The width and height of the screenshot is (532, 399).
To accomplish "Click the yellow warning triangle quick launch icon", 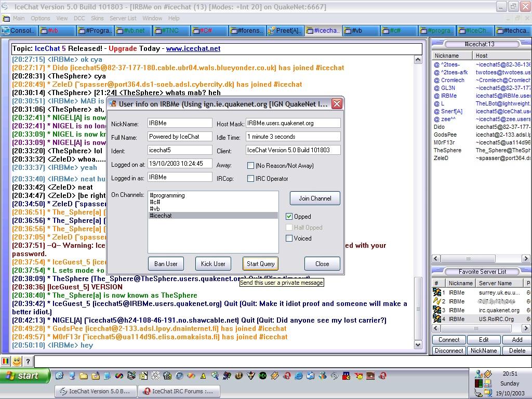I will [x=203, y=376].
